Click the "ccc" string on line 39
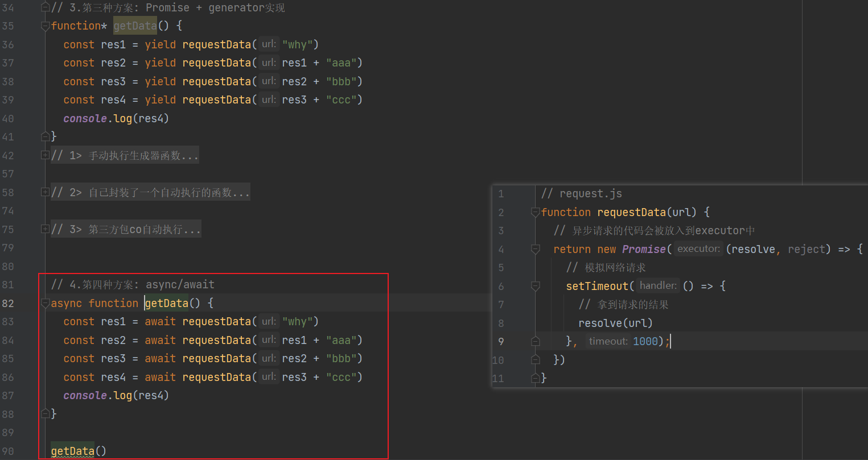 click(341, 100)
